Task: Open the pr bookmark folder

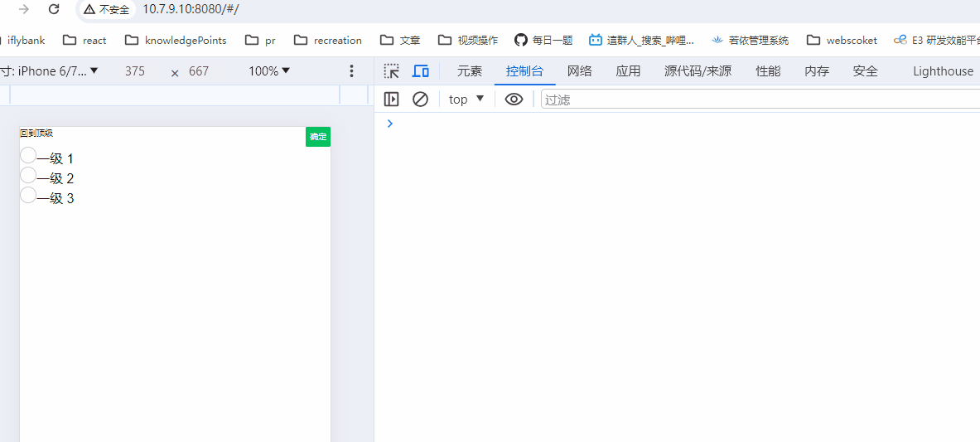Action: [x=261, y=40]
